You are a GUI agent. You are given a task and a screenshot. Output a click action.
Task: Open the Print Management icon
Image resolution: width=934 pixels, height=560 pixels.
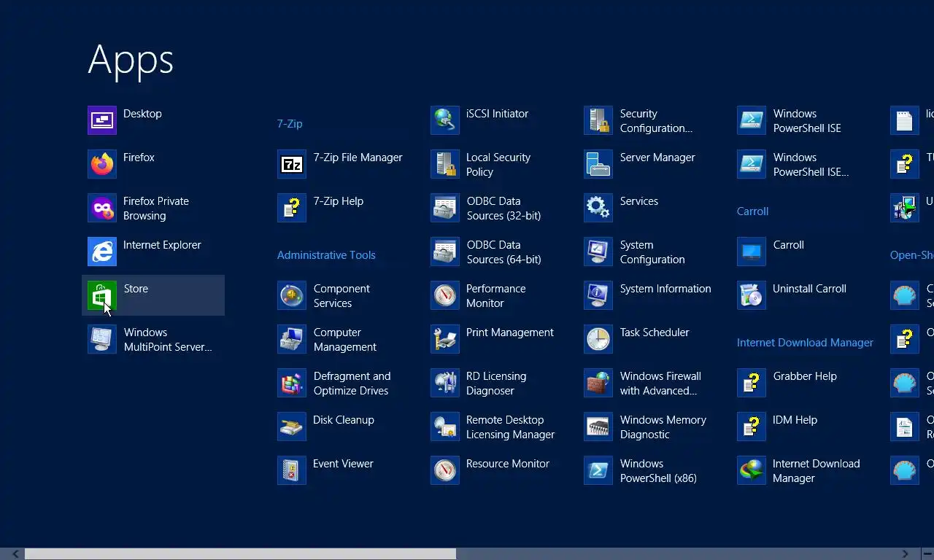coord(445,339)
